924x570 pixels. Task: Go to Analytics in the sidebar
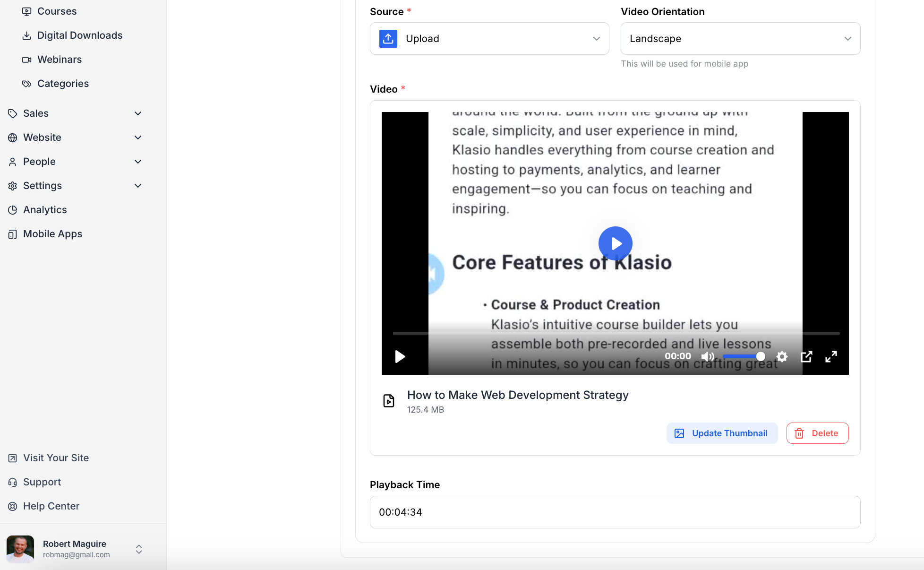click(x=45, y=210)
